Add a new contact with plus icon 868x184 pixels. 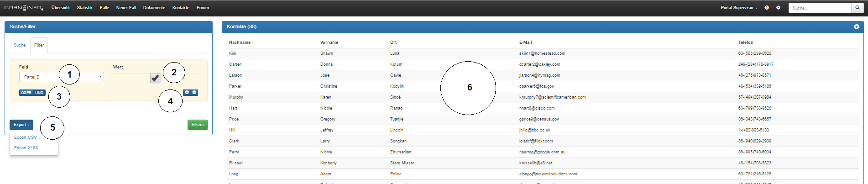pyautogui.click(x=857, y=27)
